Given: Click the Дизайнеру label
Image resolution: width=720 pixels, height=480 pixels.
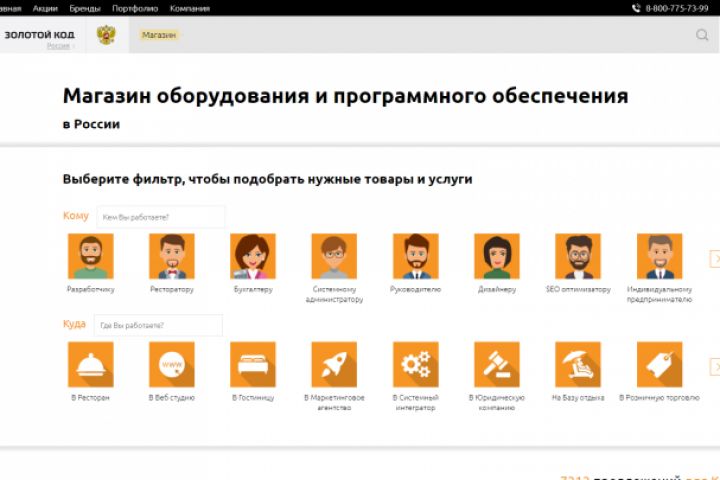Looking at the screenshot, I should [x=497, y=289].
